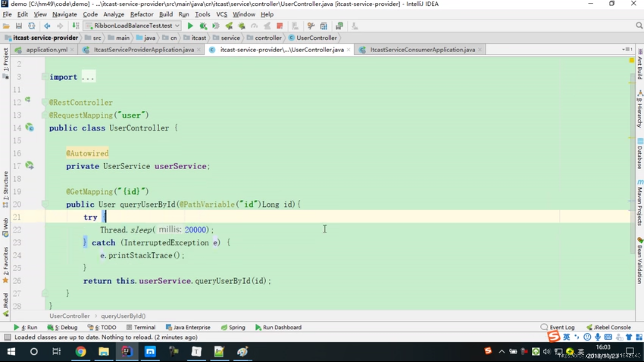This screenshot has width=644, height=362.
Task: Click the gutter icon on line 12
Action: click(x=28, y=100)
